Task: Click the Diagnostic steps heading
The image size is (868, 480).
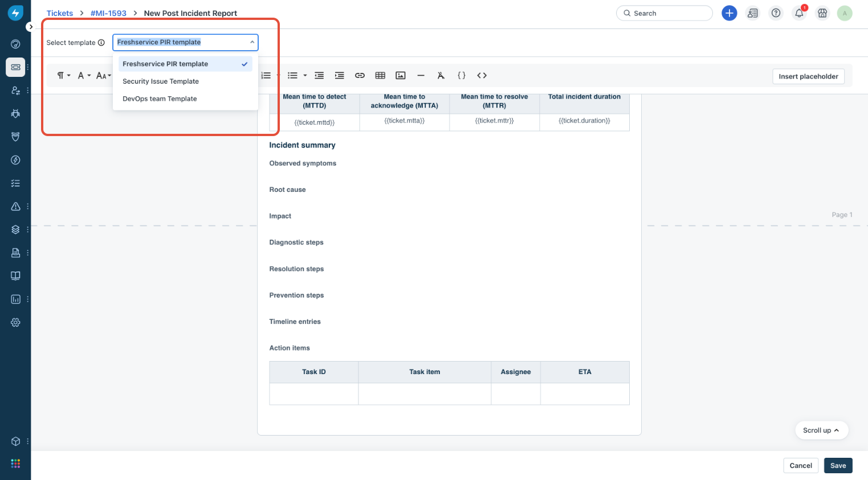Action: (x=296, y=242)
